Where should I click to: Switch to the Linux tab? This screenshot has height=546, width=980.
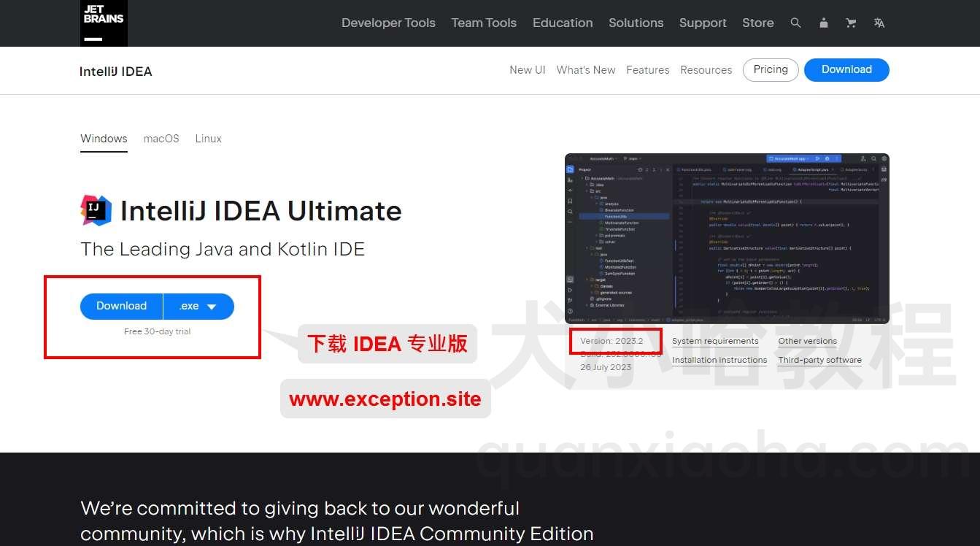coord(208,139)
